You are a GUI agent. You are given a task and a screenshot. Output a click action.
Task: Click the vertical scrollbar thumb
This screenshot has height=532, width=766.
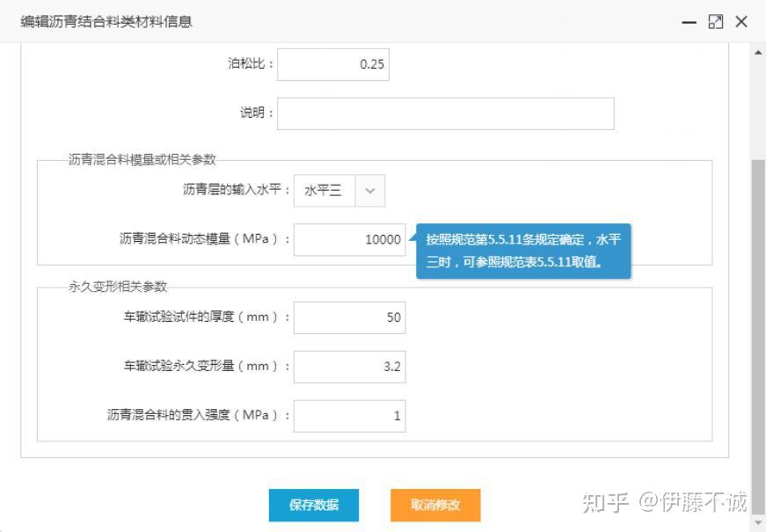[758, 337]
